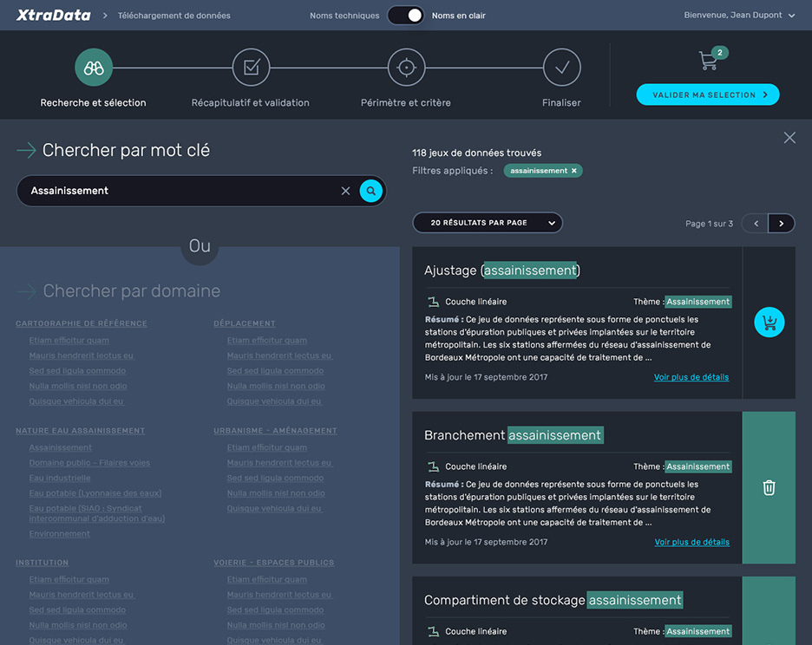Remove the assainissement filter tag

573,171
